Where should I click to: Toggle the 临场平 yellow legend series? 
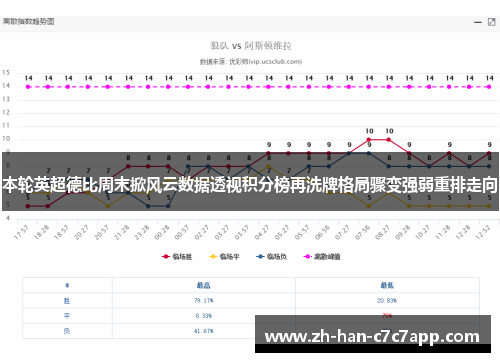pos(224,256)
